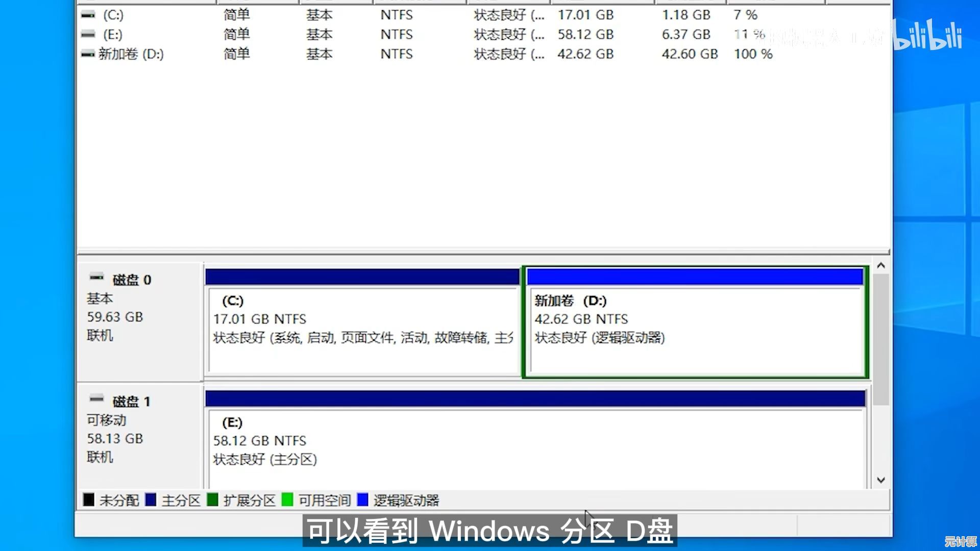Click 联机 status under 磁盘 0
The image size is (980, 551).
coord(100,336)
